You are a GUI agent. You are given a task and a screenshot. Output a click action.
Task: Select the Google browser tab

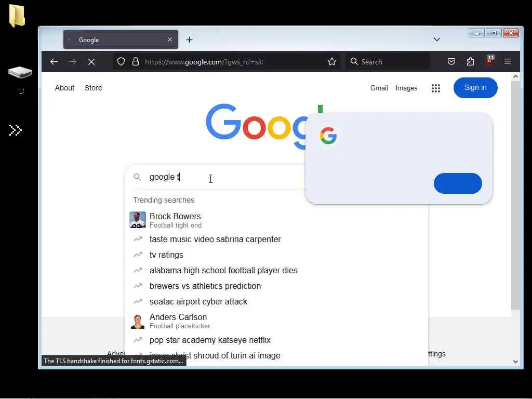point(121,39)
